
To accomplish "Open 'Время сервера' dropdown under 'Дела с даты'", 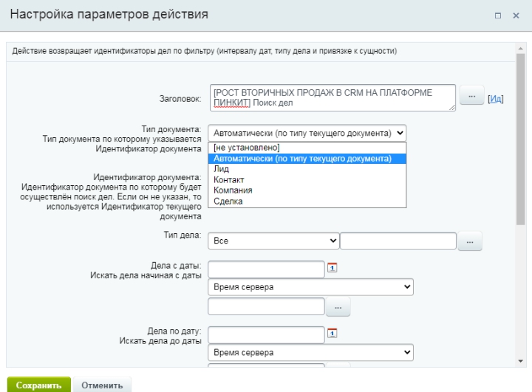I will pos(310,287).
